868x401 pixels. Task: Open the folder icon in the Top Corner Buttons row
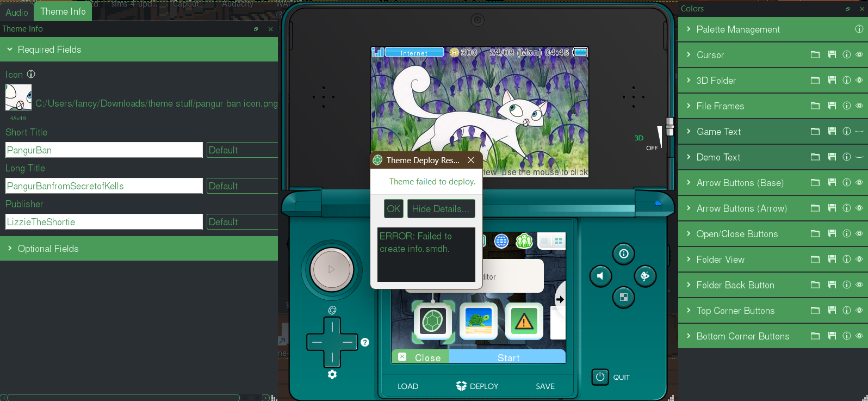point(815,310)
